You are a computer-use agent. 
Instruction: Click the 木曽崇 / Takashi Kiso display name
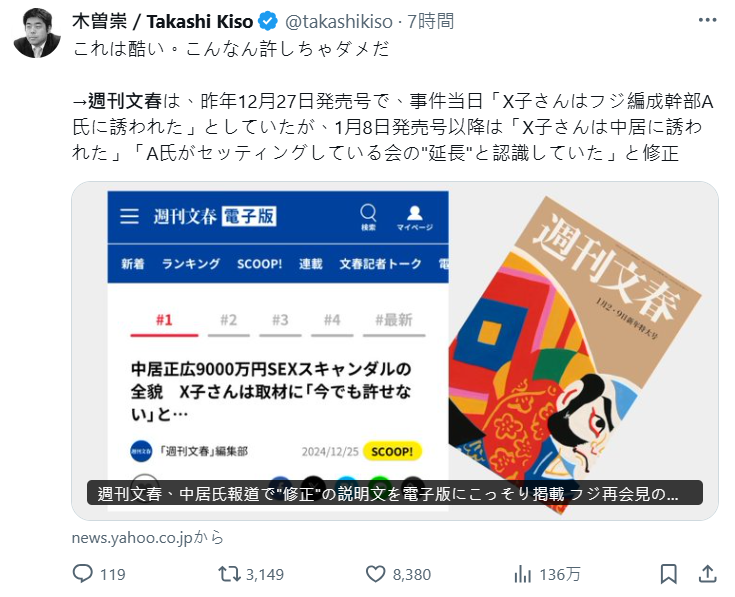[x=163, y=22]
